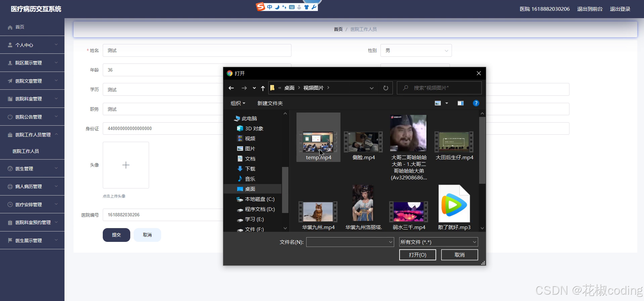Image resolution: width=644 pixels, height=301 pixels.
Task: Open the 组织 menu dropdown
Action: pos(238,103)
